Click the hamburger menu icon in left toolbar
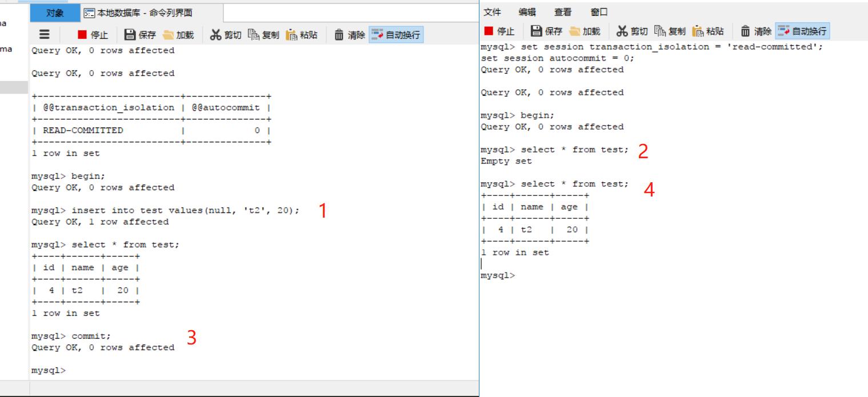This screenshot has width=868, height=397. [44, 35]
